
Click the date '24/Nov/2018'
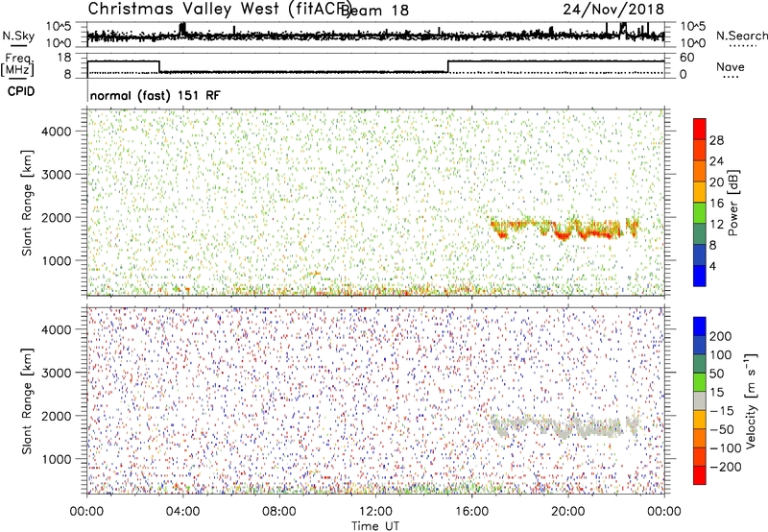coord(613,10)
